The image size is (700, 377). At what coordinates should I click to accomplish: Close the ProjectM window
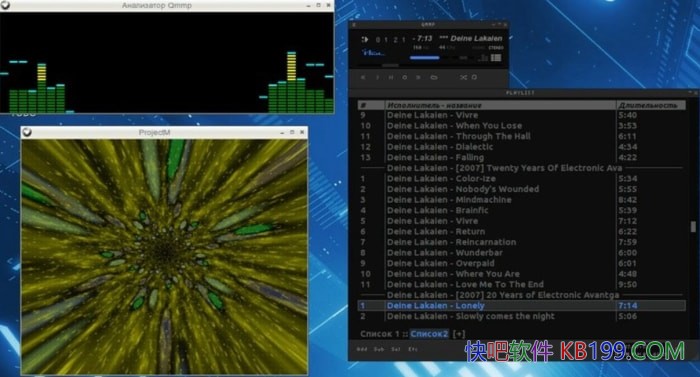coord(302,132)
